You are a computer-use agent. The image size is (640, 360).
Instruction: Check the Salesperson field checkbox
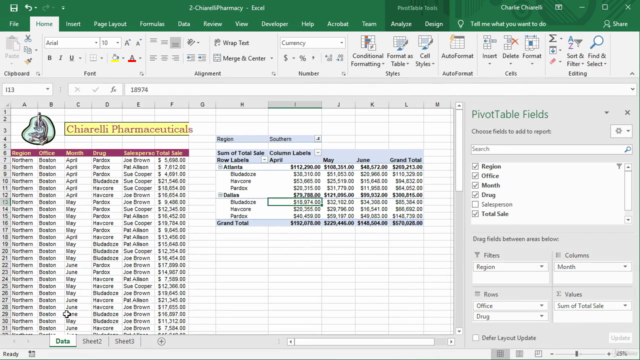tap(475, 204)
